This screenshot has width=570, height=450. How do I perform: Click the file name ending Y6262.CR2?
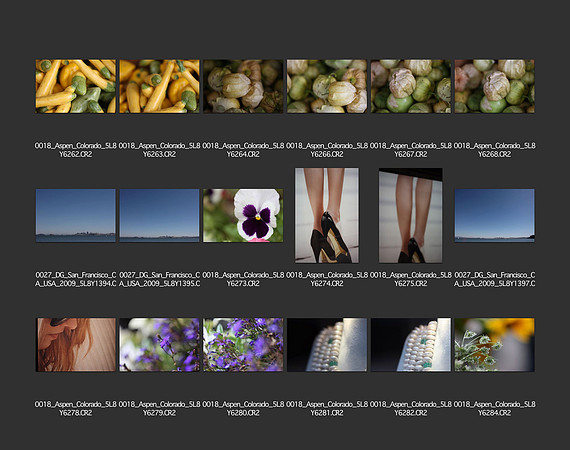tap(76, 150)
